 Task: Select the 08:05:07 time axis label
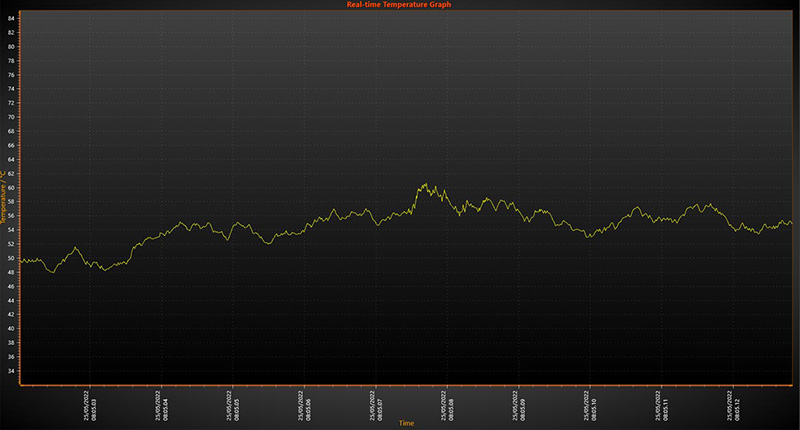pyautogui.click(x=376, y=406)
